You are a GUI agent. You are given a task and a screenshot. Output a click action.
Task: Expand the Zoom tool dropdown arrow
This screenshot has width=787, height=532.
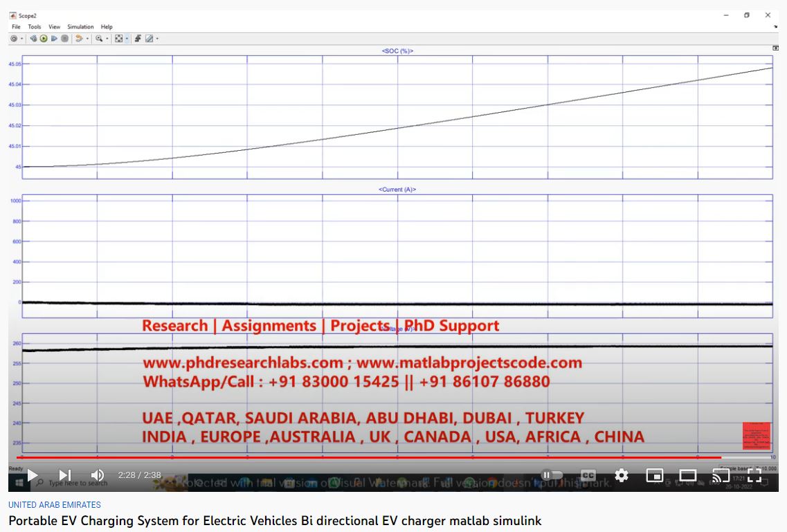[x=107, y=39]
